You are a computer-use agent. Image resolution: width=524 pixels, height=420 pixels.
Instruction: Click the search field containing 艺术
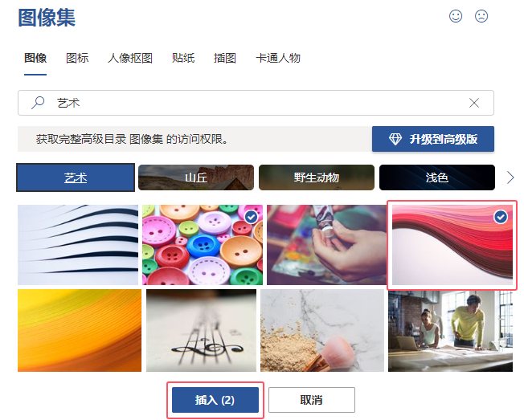pos(256,103)
